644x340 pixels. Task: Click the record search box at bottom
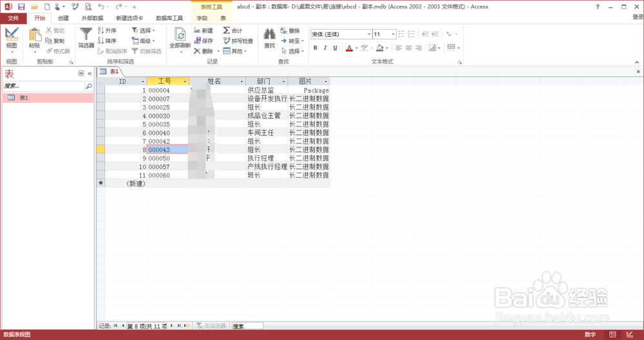(x=247, y=326)
